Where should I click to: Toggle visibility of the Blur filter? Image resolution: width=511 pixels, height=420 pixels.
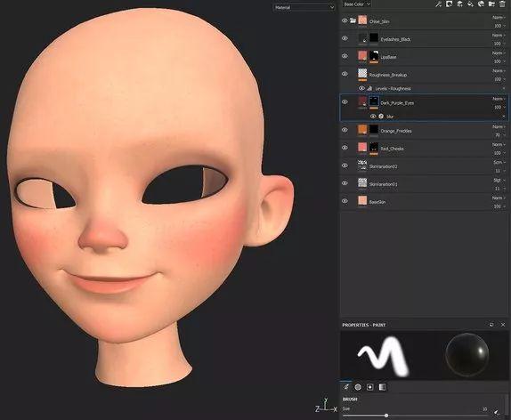[373, 117]
